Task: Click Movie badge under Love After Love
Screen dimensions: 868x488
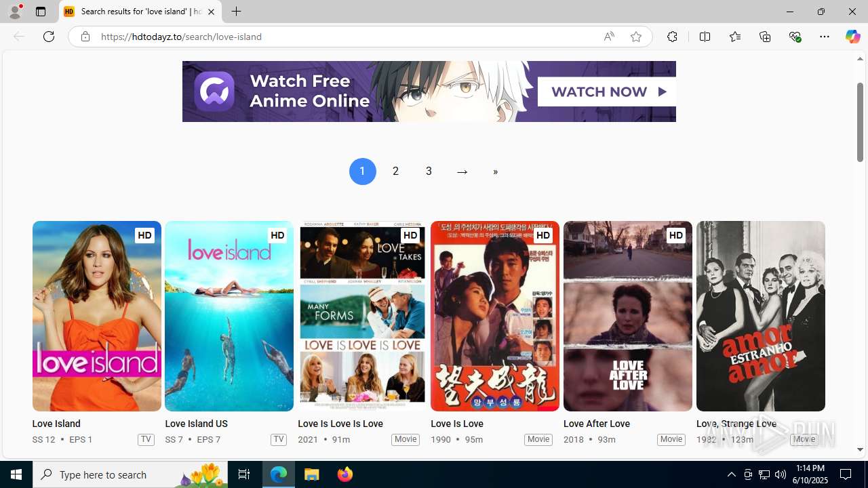Action: [671, 439]
